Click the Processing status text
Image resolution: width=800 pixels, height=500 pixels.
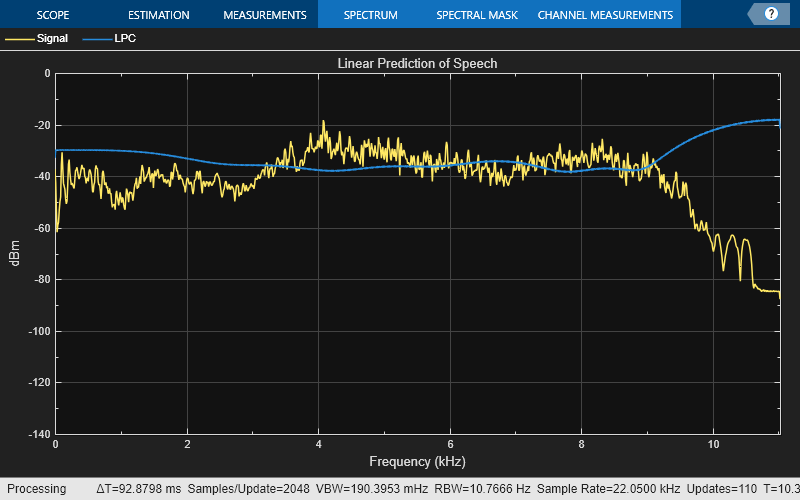click(37, 489)
